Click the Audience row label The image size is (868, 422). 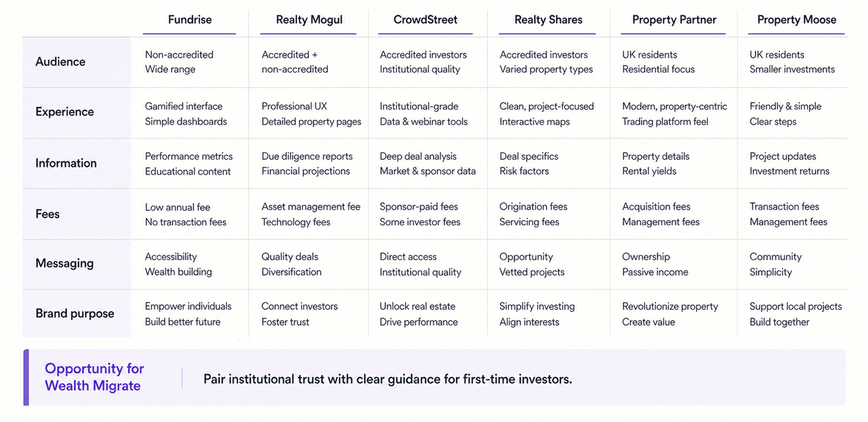pos(60,62)
